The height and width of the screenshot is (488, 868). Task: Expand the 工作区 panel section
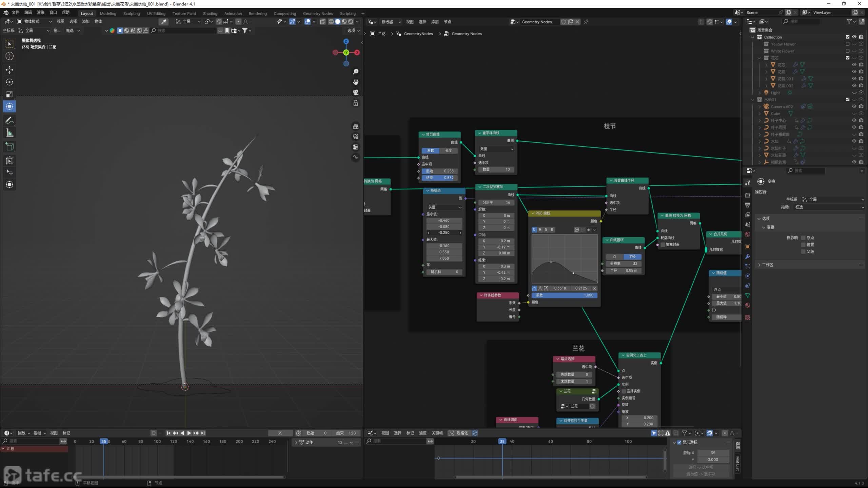pyautogui.click(x=768, y=265)
